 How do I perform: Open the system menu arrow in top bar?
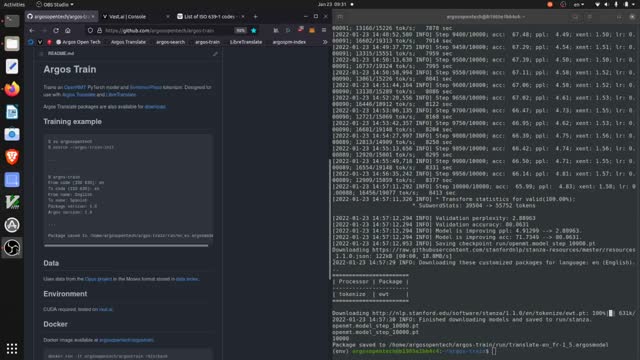633,4
